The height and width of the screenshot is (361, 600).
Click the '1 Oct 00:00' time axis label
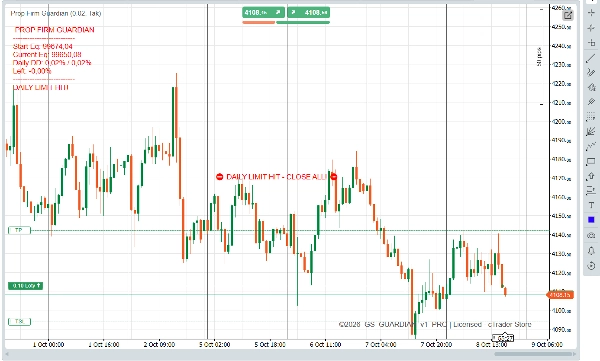48,345
